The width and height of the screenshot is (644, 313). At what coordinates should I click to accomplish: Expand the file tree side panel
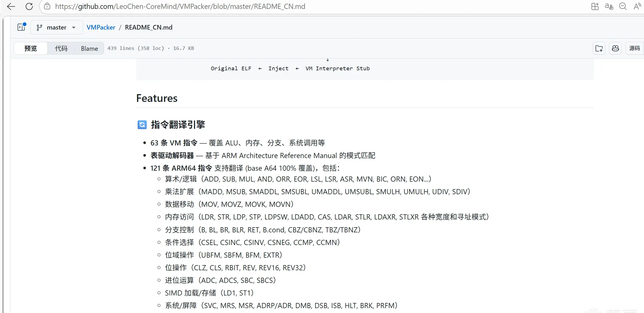point(22,27)
